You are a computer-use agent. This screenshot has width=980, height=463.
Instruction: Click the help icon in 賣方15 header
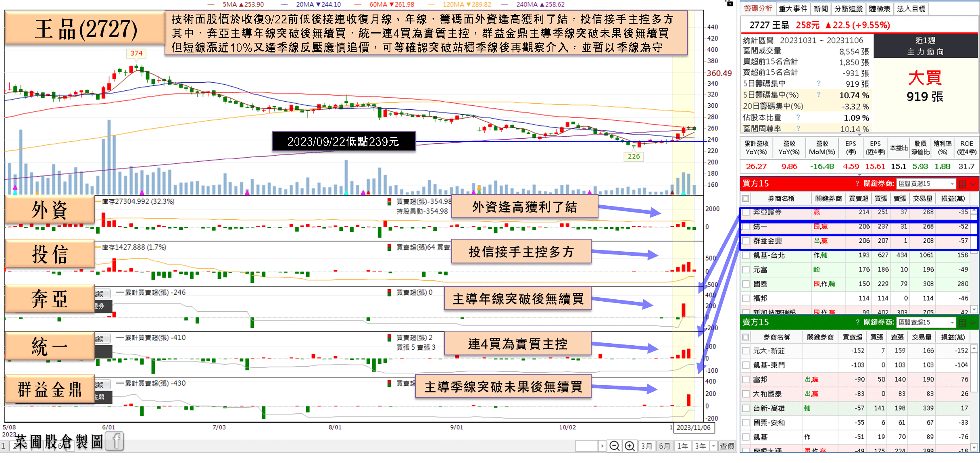857,322
